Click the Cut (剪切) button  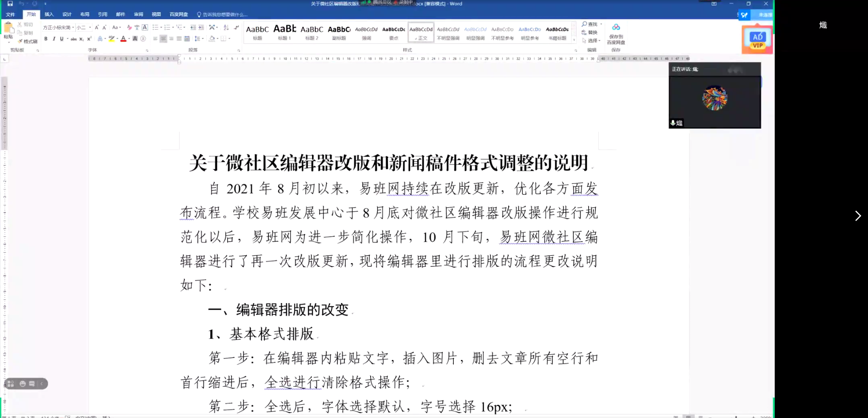(25, 25)
